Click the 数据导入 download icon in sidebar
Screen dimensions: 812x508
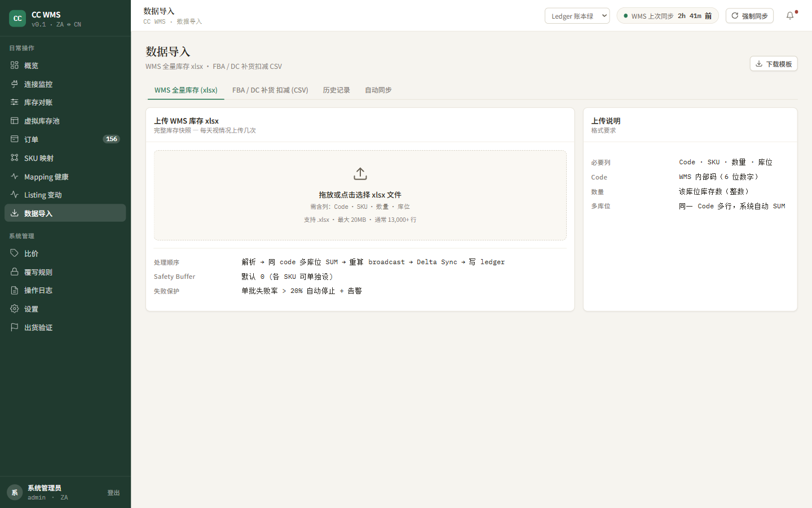click(x=15, y=213)
